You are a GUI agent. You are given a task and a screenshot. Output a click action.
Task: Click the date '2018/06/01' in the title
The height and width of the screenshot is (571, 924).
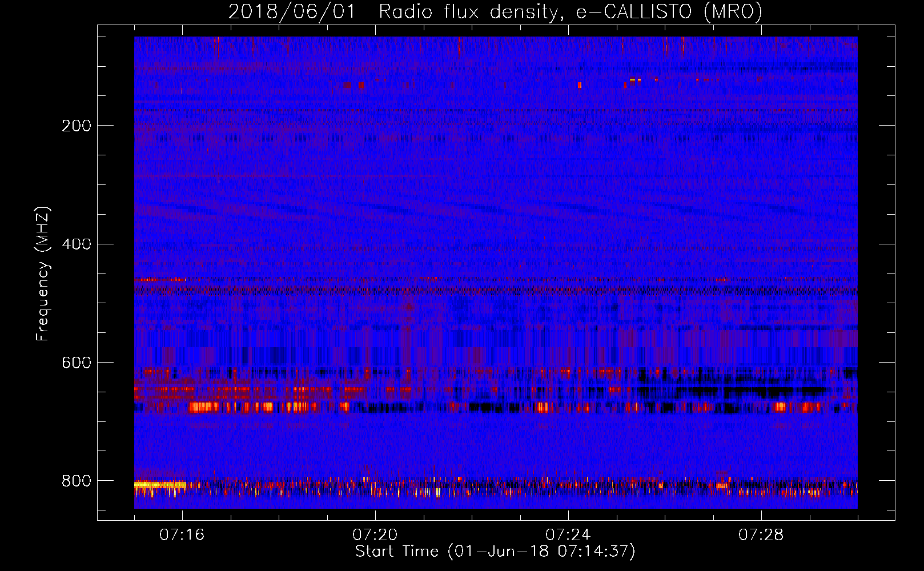point(292,11)
